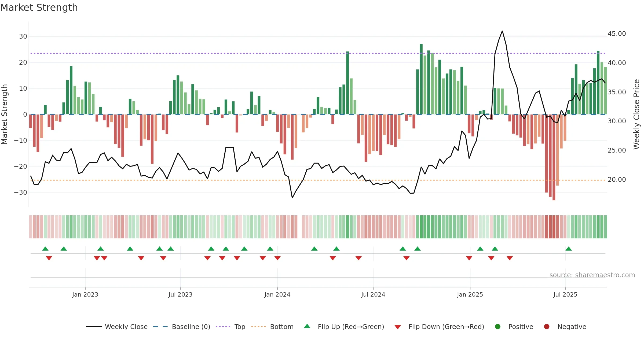Click the 20.00 price axis label
The image size is (644, 362).
[617, 180]
